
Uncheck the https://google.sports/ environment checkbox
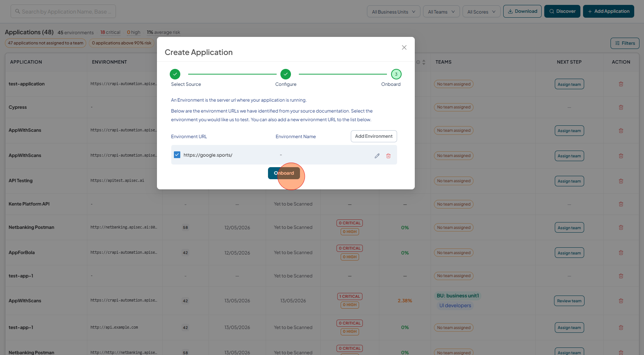(177, 155)
